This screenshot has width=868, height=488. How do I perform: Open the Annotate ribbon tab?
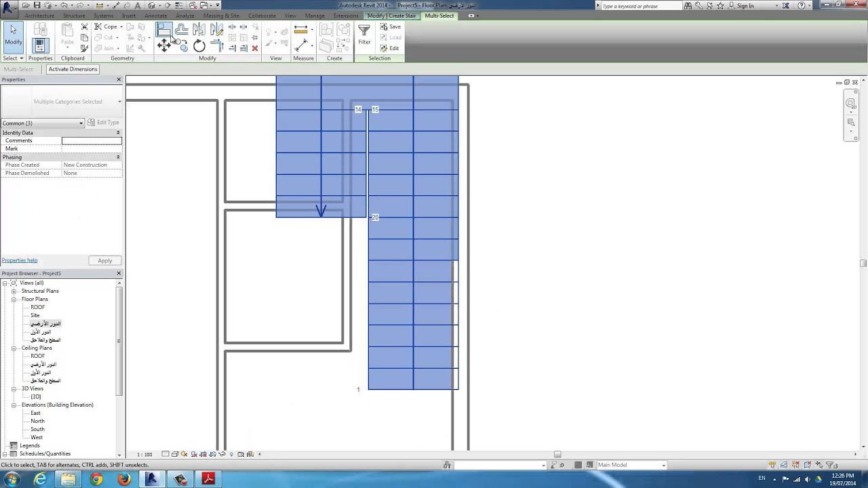click(155, 16)
